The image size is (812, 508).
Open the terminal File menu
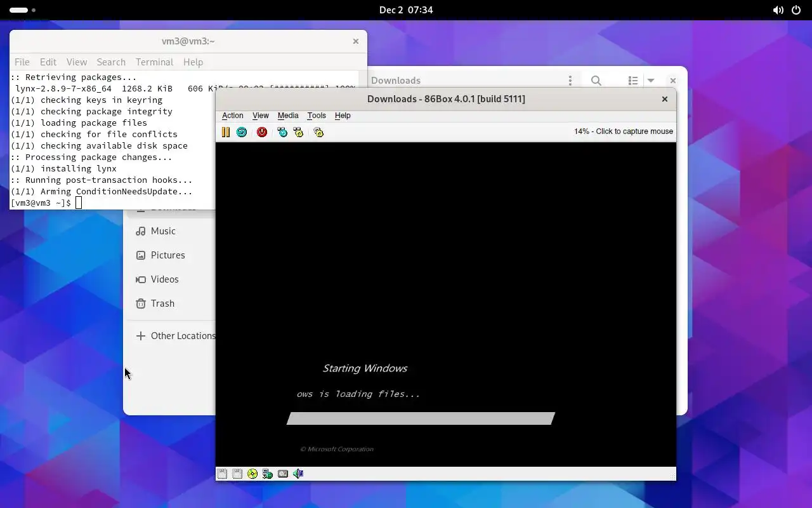(22, 62)
